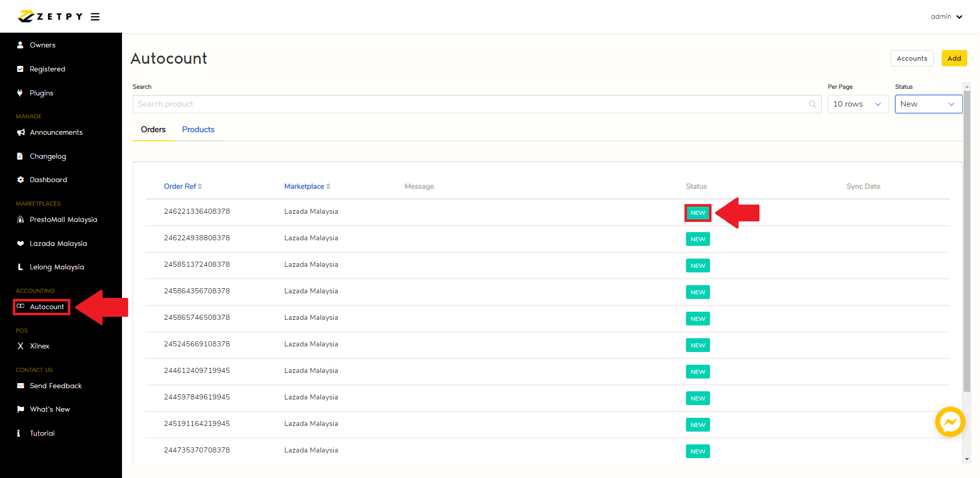Viewport: 980px width, 478px height.
Task: Sort by Order Ref arrows icon
Action: click(x=200, y=186)
